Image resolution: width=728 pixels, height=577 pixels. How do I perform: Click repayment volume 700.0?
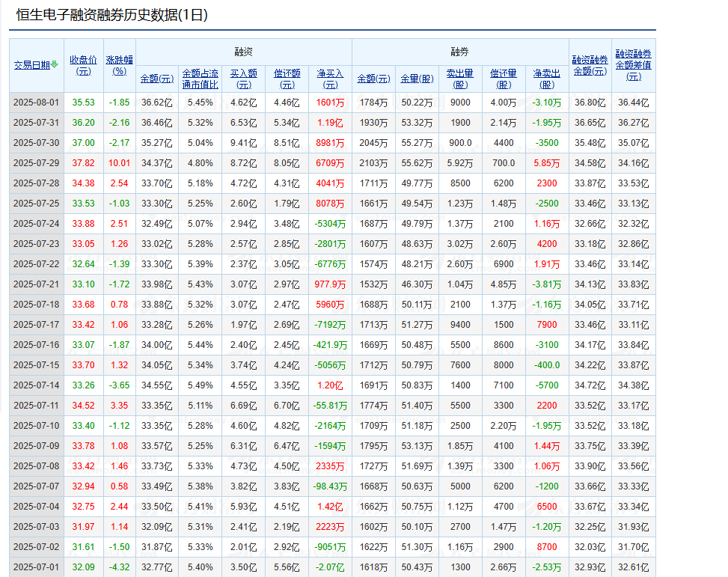point(504,163)
